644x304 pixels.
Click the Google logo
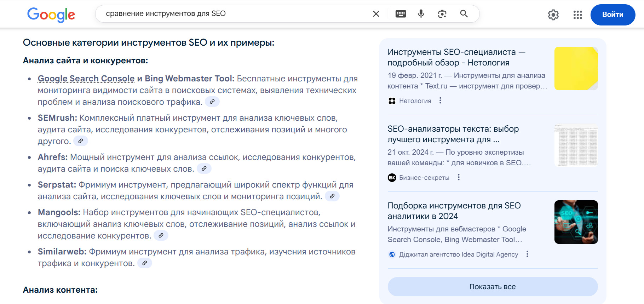tap(51, 15)
